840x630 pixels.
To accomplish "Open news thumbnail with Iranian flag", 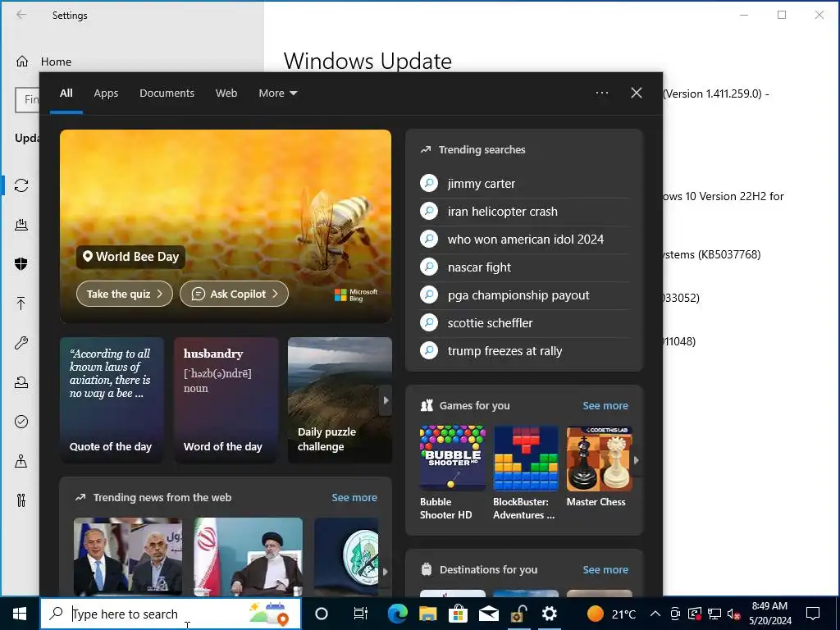I will [x=248, y=557].
